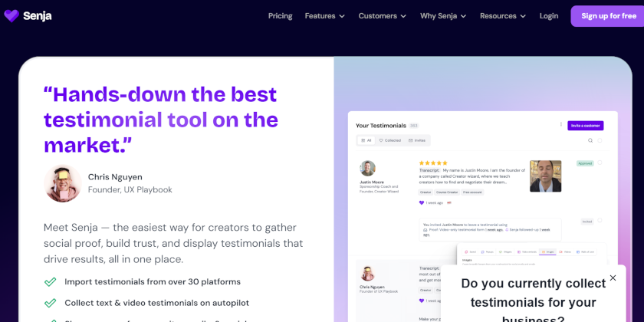
Task: Click the purple heart beside 1 week ago
Action: [x=422, y=203]
